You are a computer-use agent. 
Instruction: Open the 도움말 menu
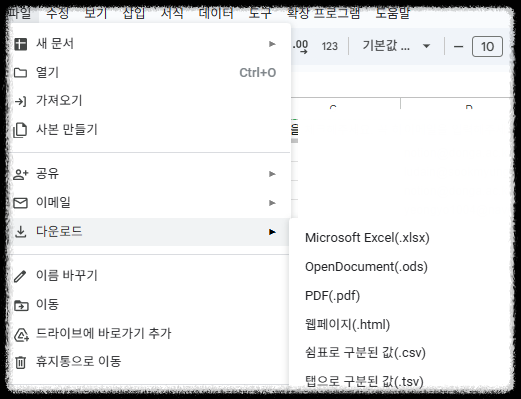pyautogui.click(x=393, y=13)
